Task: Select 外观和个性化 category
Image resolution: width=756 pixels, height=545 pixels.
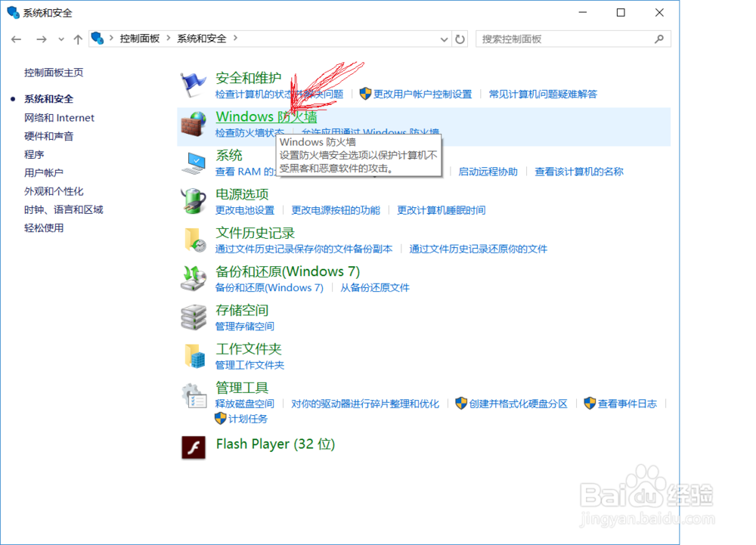Action: tap(54, 191)
